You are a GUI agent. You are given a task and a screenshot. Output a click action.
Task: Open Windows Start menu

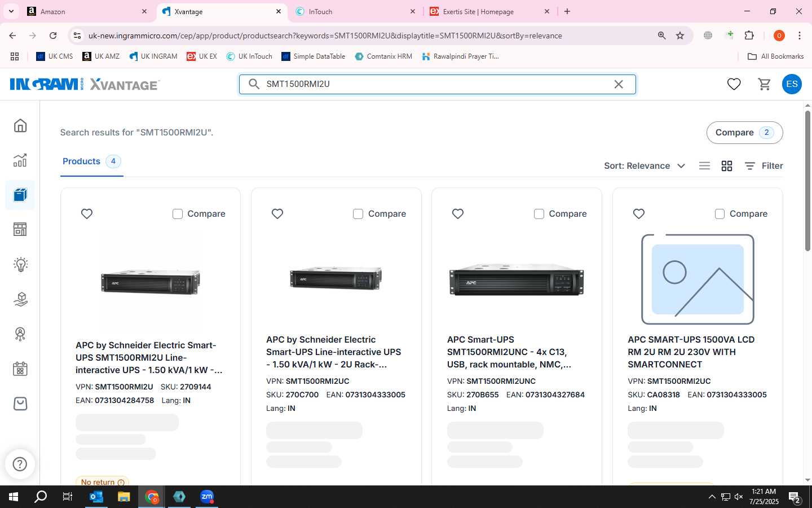click(x=13, y=497)
